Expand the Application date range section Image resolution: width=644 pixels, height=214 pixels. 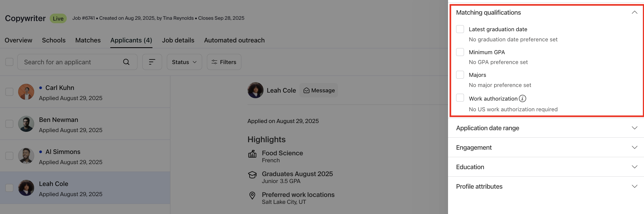(546, 128)
